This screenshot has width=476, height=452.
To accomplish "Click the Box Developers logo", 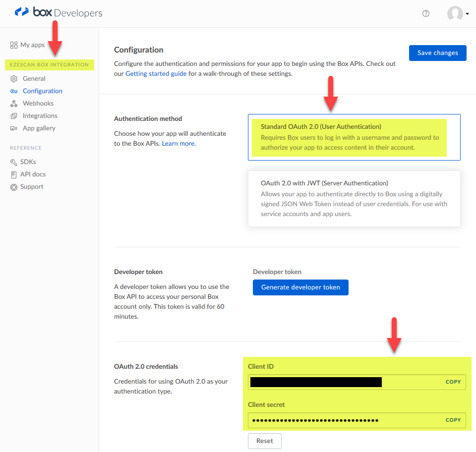I will (59, 13).
